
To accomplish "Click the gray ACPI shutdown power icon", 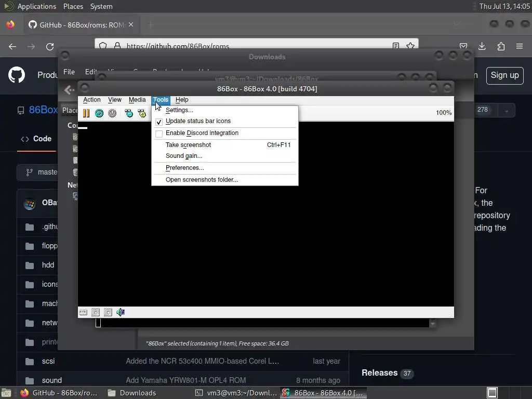I will click(x=112, y=113).
